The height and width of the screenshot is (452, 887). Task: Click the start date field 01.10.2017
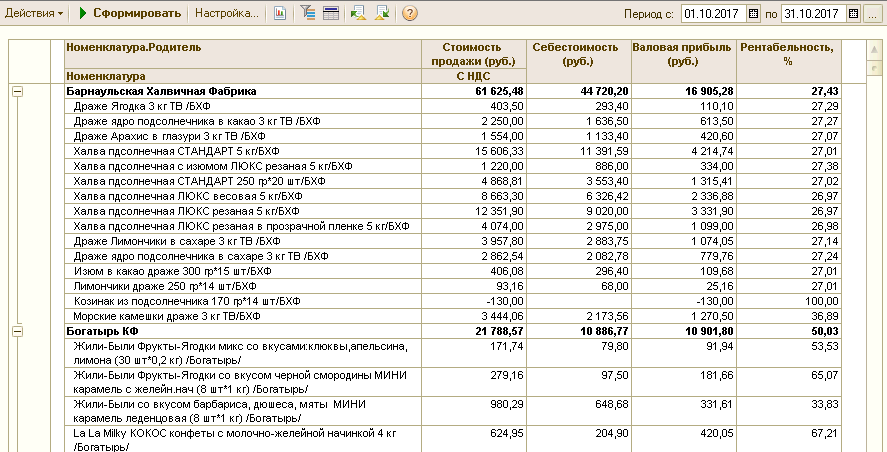click(712, 14)
